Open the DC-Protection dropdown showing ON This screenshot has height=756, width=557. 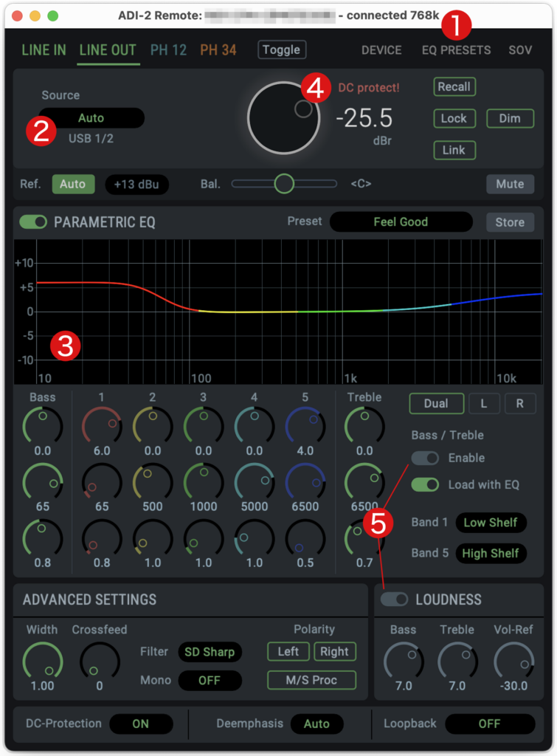coord(141,724)
